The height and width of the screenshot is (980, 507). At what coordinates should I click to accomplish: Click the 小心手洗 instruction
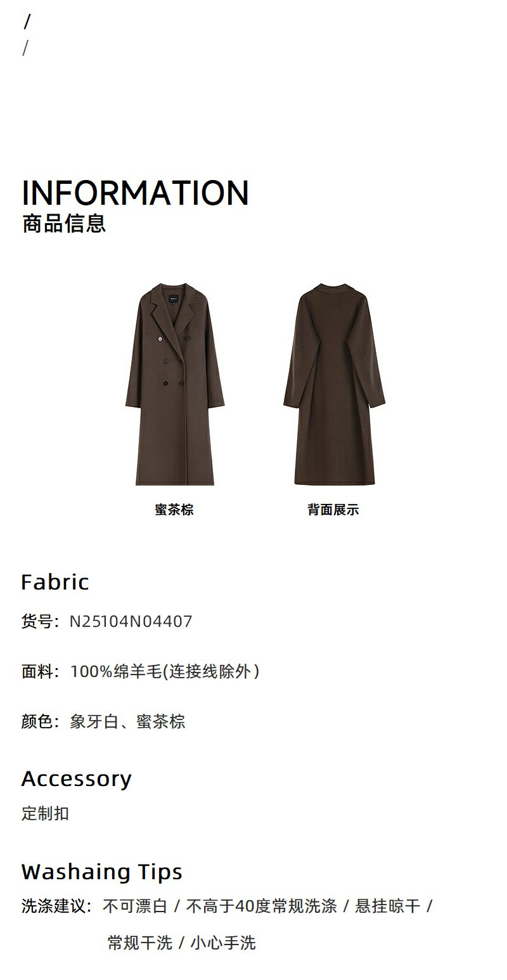point(223,943)
